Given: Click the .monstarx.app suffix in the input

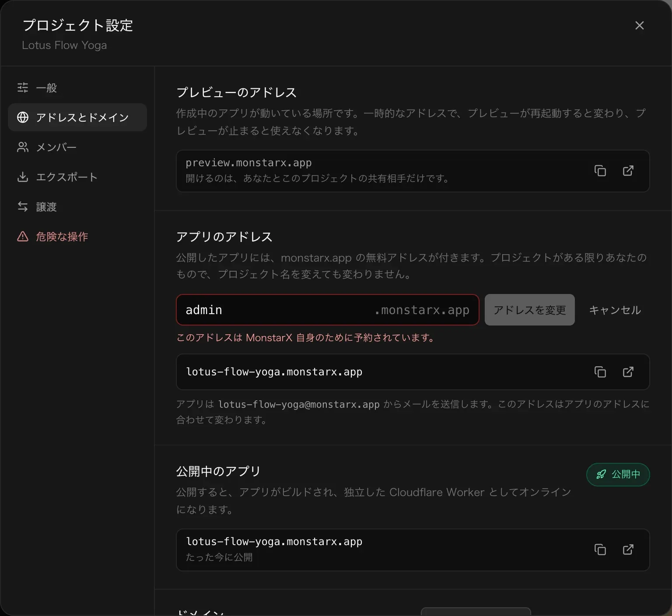Looking at the screenshot, I should click(422, 310).
